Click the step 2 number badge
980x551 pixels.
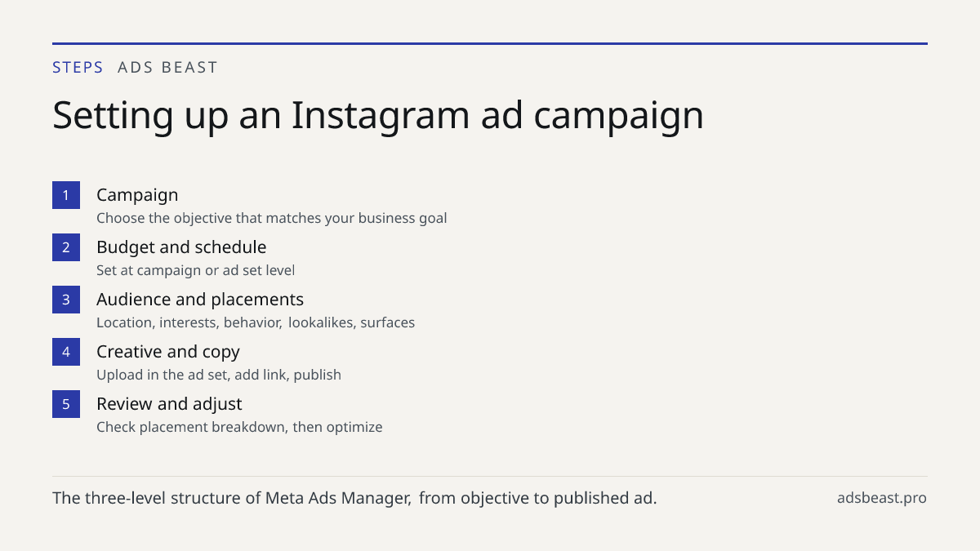tap(66, 247)
